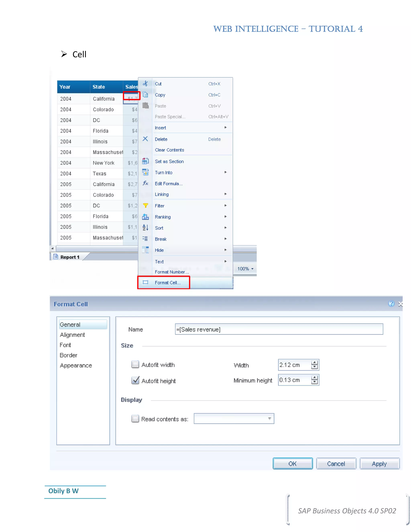Uncheck the Autofit height checkbox

(135, 380)
